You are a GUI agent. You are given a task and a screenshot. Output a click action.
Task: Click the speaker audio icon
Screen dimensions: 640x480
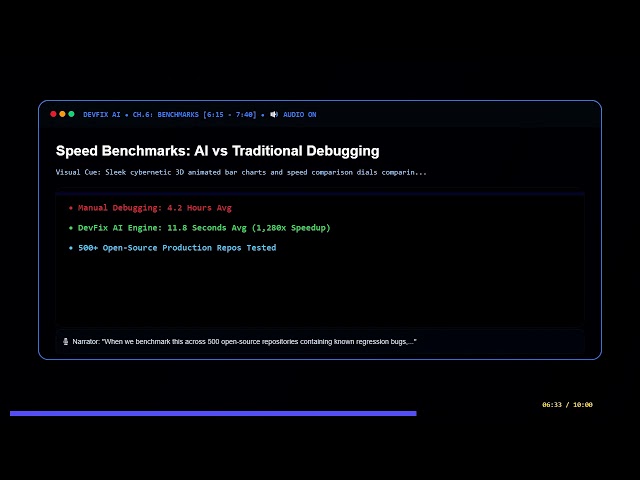coord(274,115)
